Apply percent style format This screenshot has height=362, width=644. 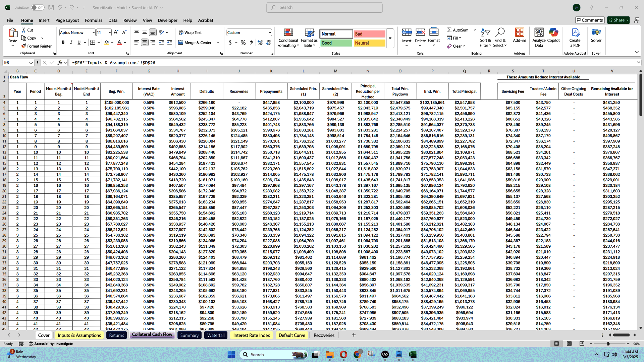pyautogui.click(x=243, y=43)
